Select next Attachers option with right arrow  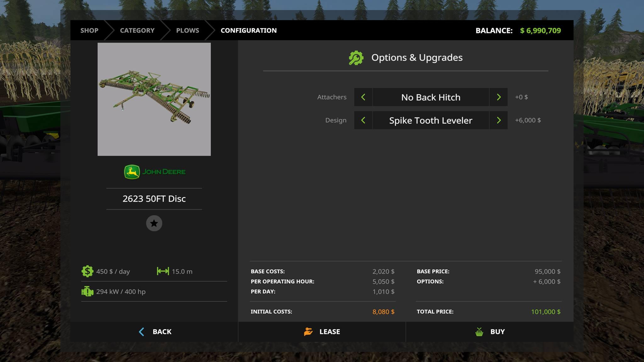tap(498, 97)
